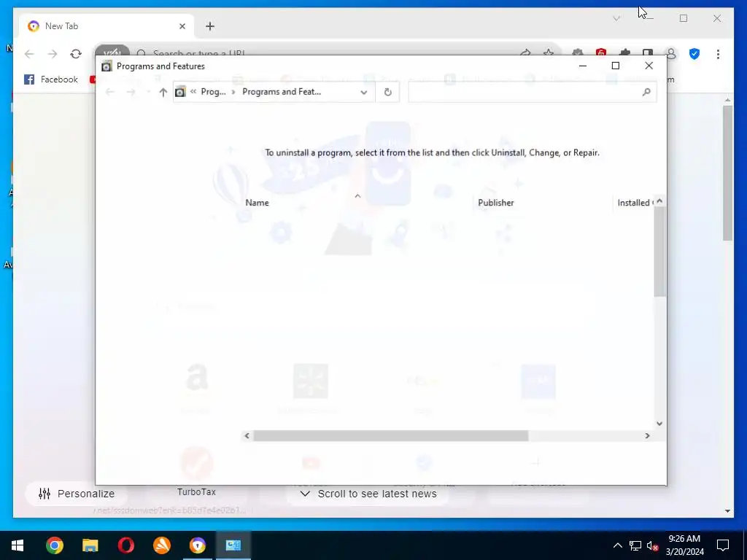Sort list by the Name column header
747x560 pixels.
257,203
